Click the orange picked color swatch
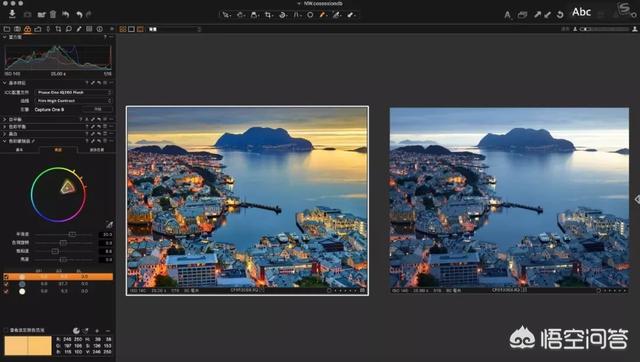 tap(28, 346)
